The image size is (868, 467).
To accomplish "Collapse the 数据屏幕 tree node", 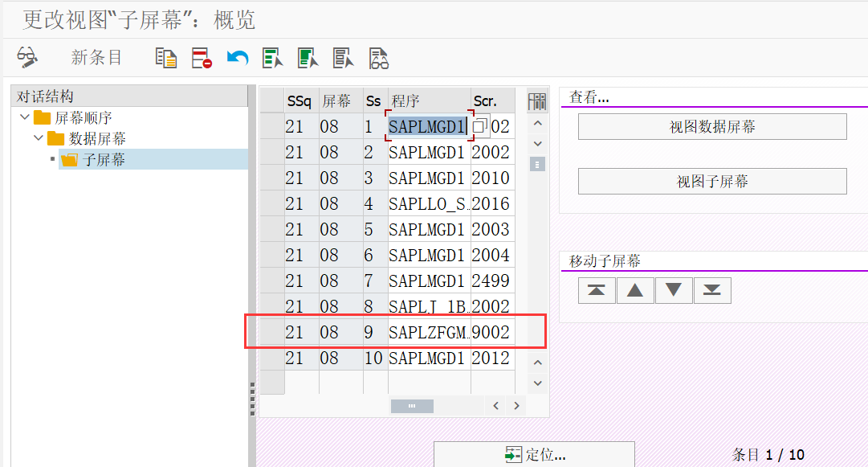I will pyautogui.click(x=39, y=138).
